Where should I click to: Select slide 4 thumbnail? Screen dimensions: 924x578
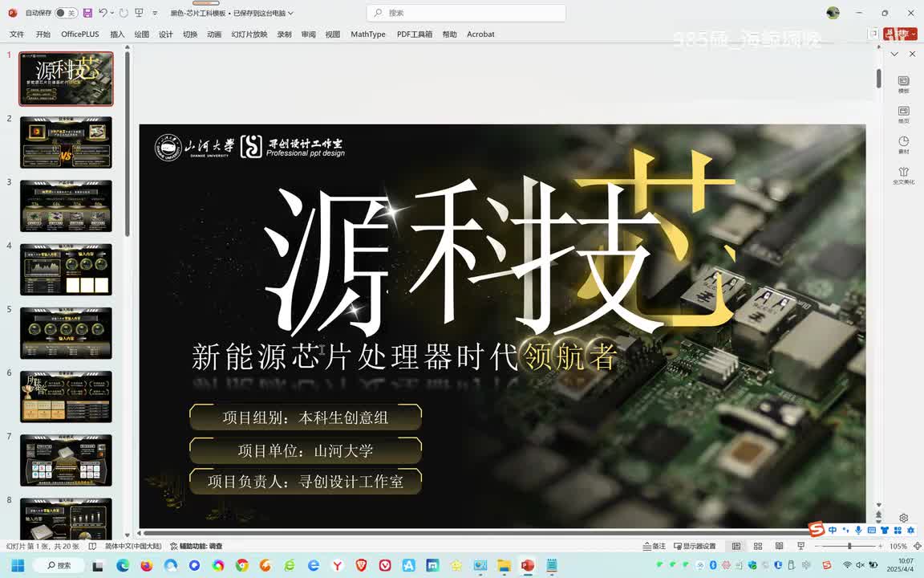coord(66,270)
